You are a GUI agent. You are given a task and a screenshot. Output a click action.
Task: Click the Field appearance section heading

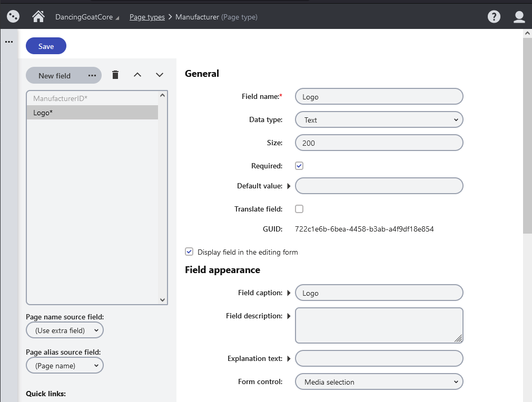(223, 270)
